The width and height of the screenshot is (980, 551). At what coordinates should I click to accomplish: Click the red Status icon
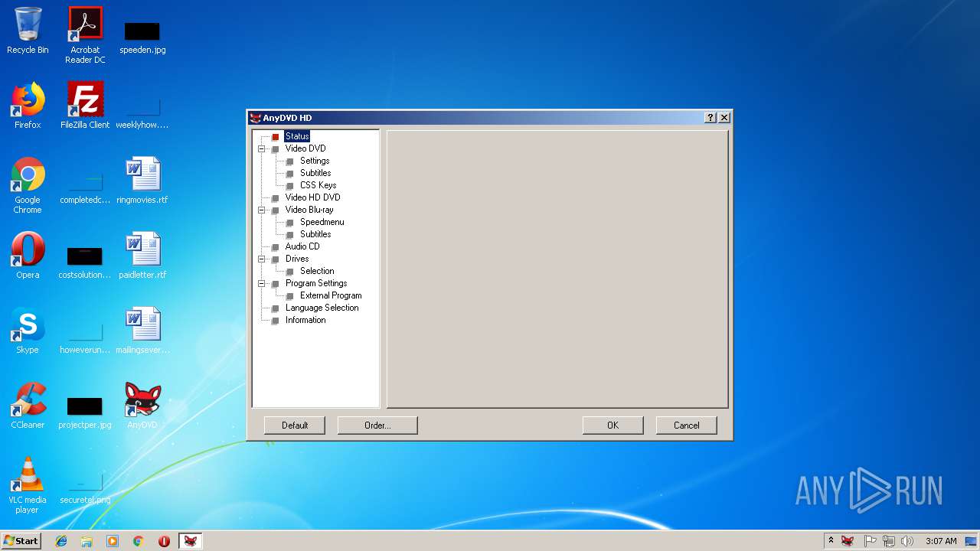pos(276,137)
